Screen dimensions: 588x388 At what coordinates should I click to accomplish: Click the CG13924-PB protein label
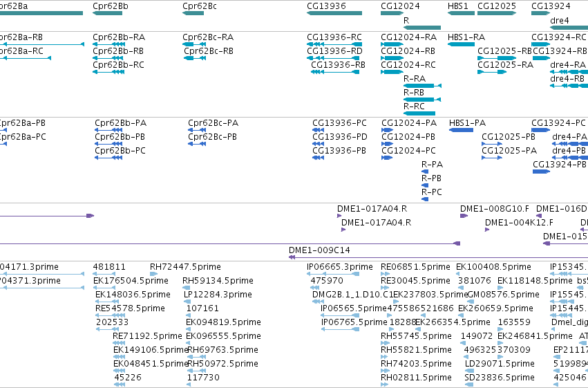tap(560, 165)
